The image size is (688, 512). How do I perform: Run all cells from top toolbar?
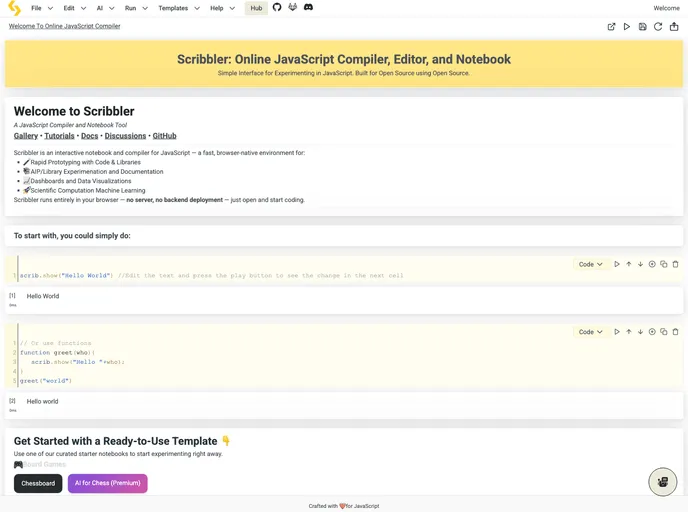coord(627,27)
